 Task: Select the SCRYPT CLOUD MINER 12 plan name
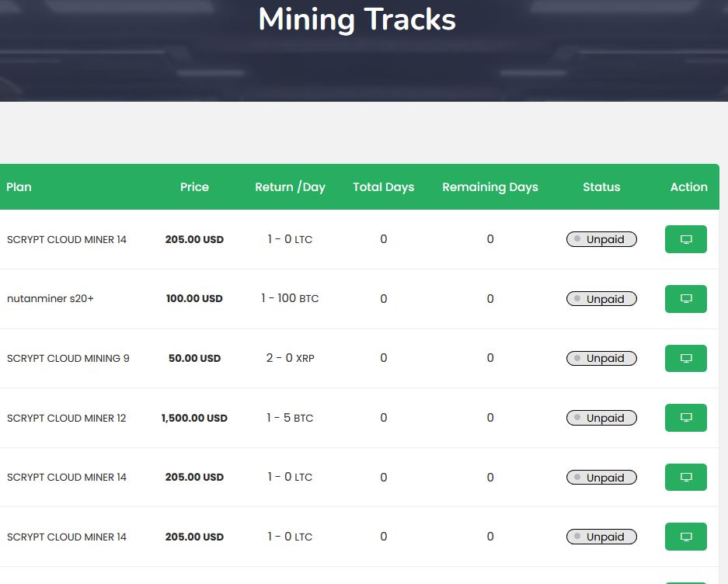(x=66, y=418)
